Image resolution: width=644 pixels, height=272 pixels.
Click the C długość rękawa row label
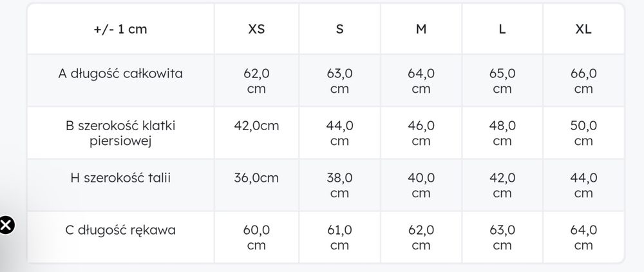120,229
